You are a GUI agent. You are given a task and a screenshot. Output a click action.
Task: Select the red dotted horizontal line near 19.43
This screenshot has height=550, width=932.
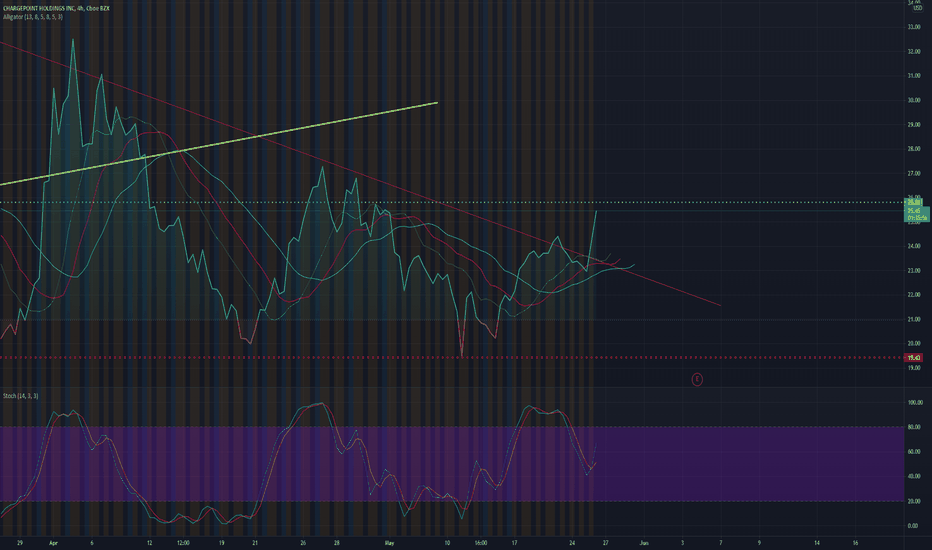[x=452, y=357]
